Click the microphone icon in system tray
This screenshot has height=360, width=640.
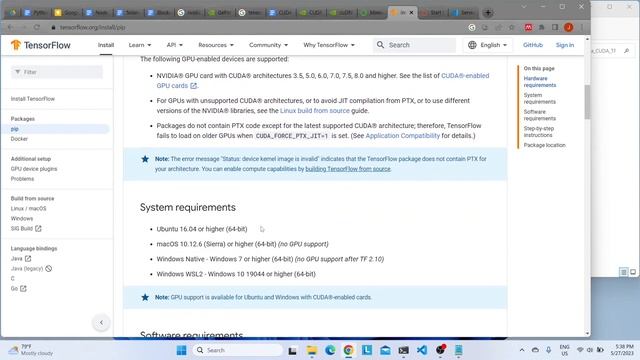(549, 350)
